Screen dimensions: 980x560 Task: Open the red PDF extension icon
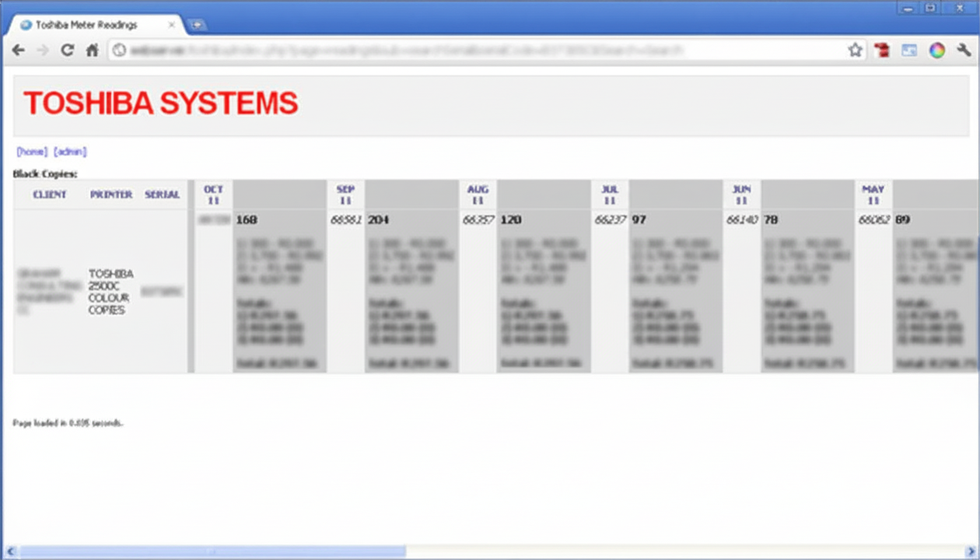pyautogui.click(x=882, y=51)
